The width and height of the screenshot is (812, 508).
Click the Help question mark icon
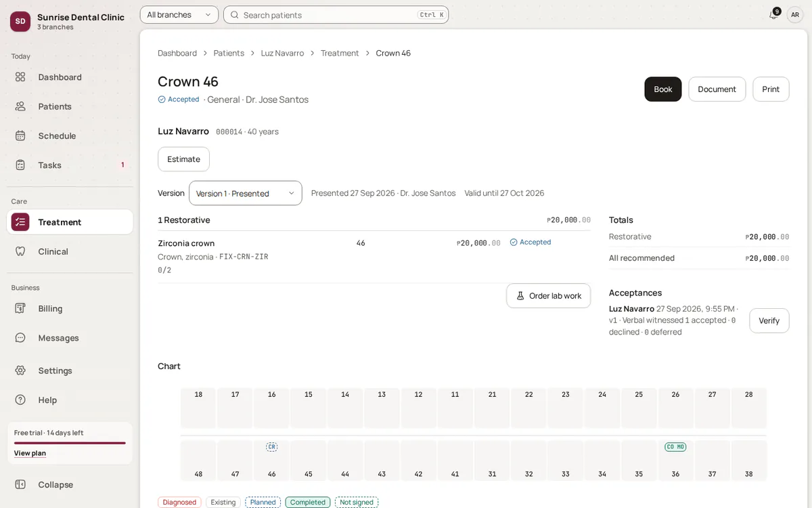pyautogui.click(x=20, y=400)
